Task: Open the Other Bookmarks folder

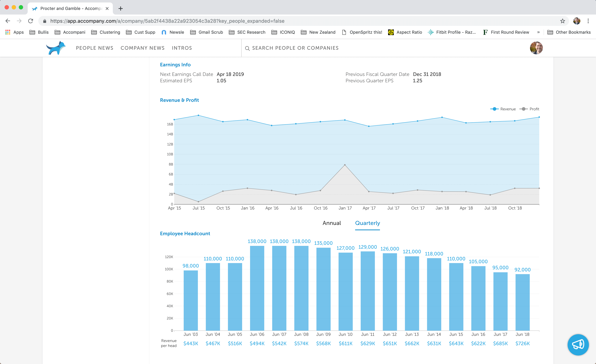Action: [x=569, y=32]
